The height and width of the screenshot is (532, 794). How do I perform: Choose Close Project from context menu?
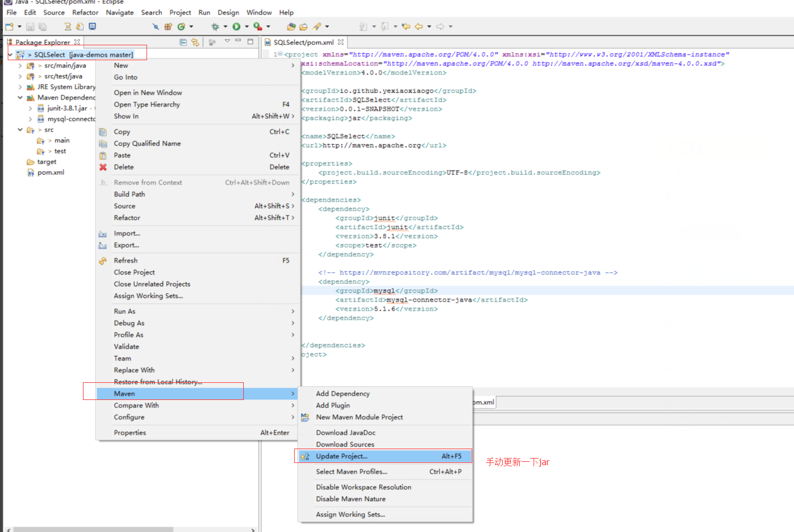pyautogui.click(x=198, y=272)
